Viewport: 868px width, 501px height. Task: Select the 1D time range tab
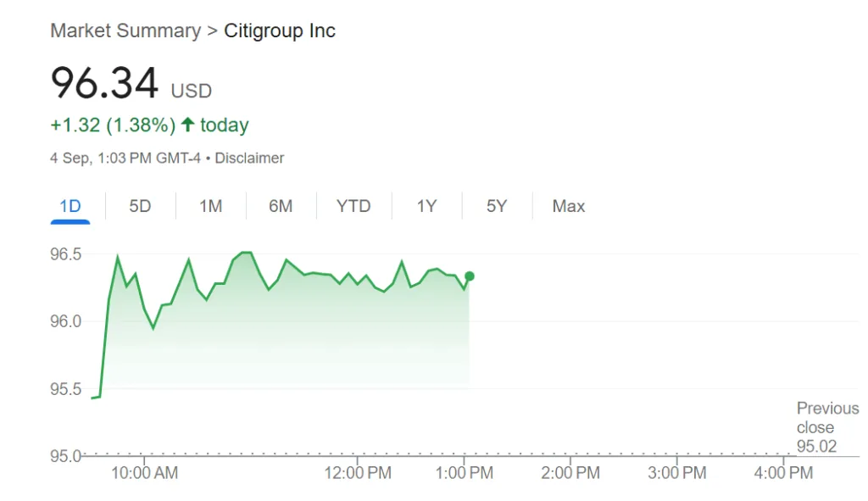tap(70, 206)
